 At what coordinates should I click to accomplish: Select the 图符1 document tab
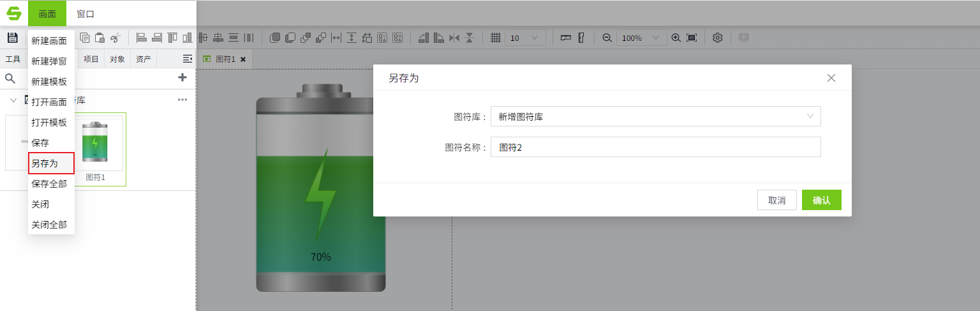[225, 59]
